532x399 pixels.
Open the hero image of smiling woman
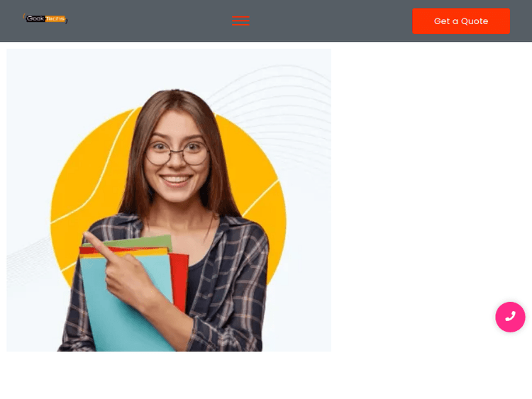click(169, 200)
